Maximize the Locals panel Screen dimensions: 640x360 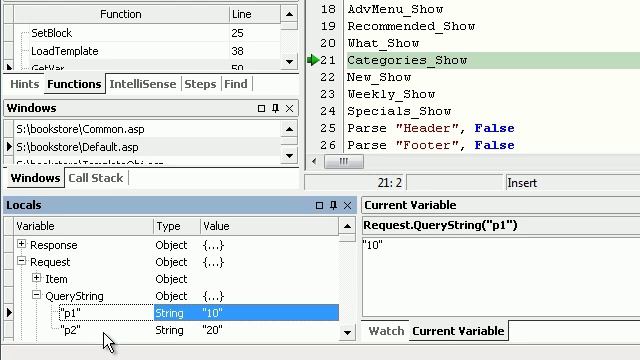tap(319, 205)
